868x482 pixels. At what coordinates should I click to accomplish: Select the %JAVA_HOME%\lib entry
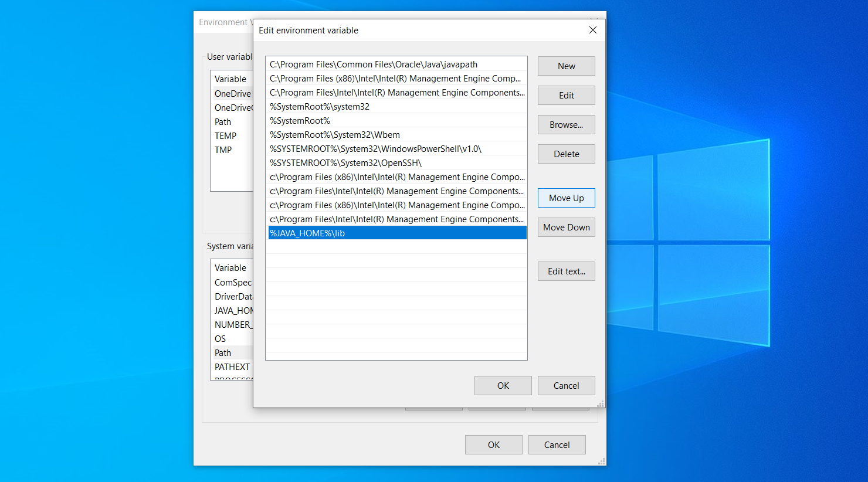(x=397, y=233)
